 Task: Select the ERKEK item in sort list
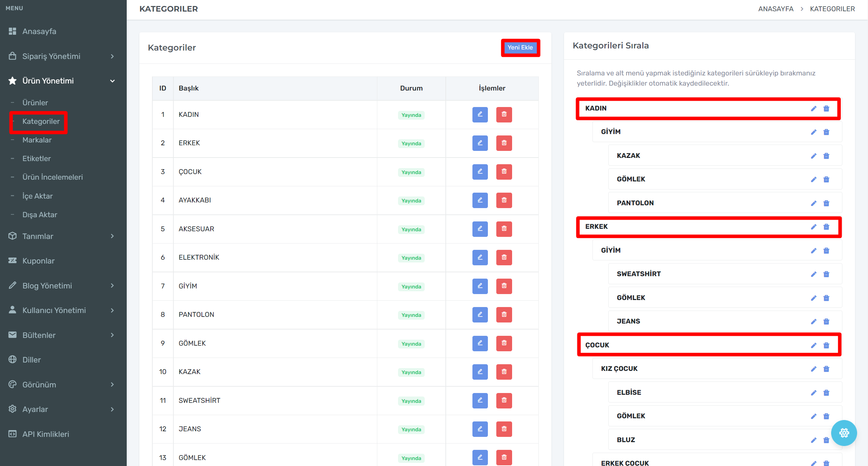point(596,227)
